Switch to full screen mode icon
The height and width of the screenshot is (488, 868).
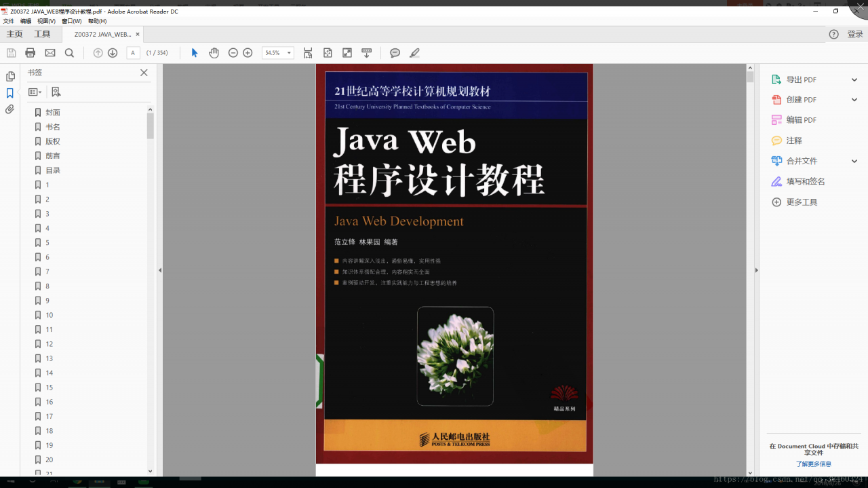point(347,53)
